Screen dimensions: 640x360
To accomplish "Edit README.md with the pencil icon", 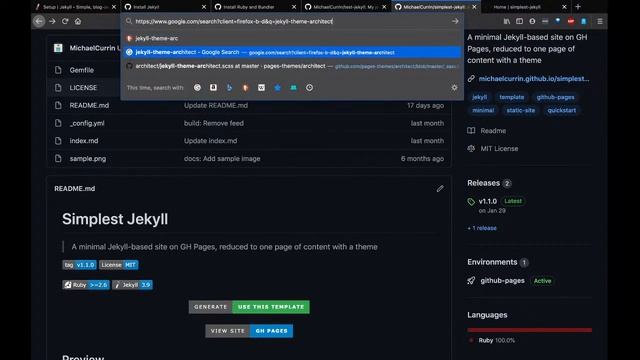I will tap(440, 189).
